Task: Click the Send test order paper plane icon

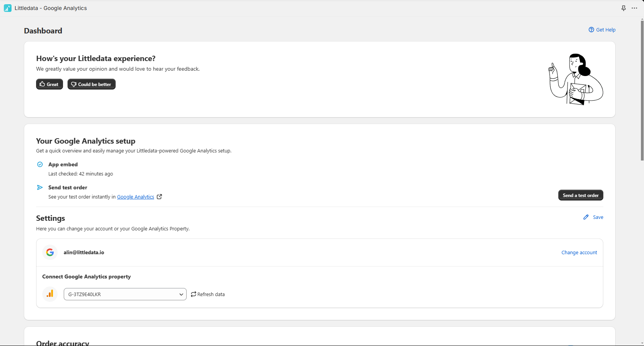Action: pos(40,187)
